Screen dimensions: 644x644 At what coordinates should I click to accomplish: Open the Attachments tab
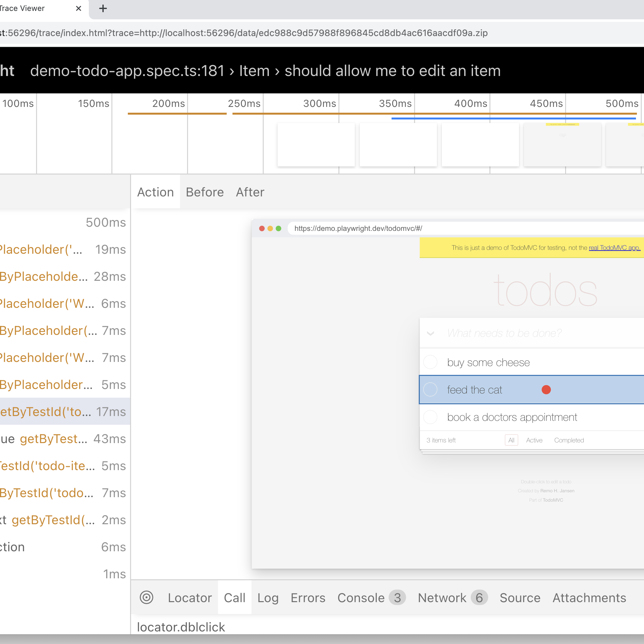(589, 597)
